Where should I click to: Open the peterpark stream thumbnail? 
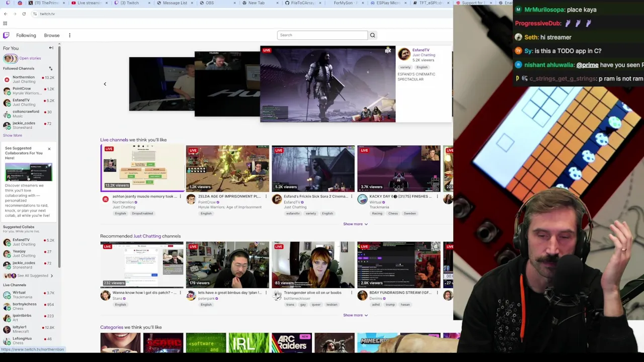click(x=227, y=264)
